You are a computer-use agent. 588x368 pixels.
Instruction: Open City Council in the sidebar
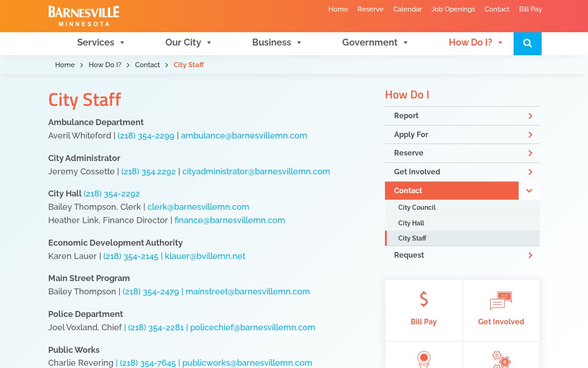tap(462, 207)
